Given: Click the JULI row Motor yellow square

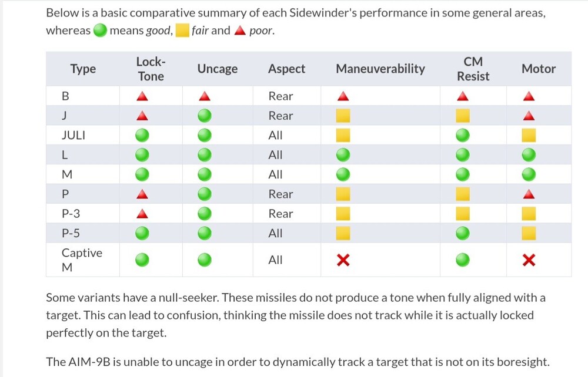Looking at the screenshot, I should (x=529, y=136).
